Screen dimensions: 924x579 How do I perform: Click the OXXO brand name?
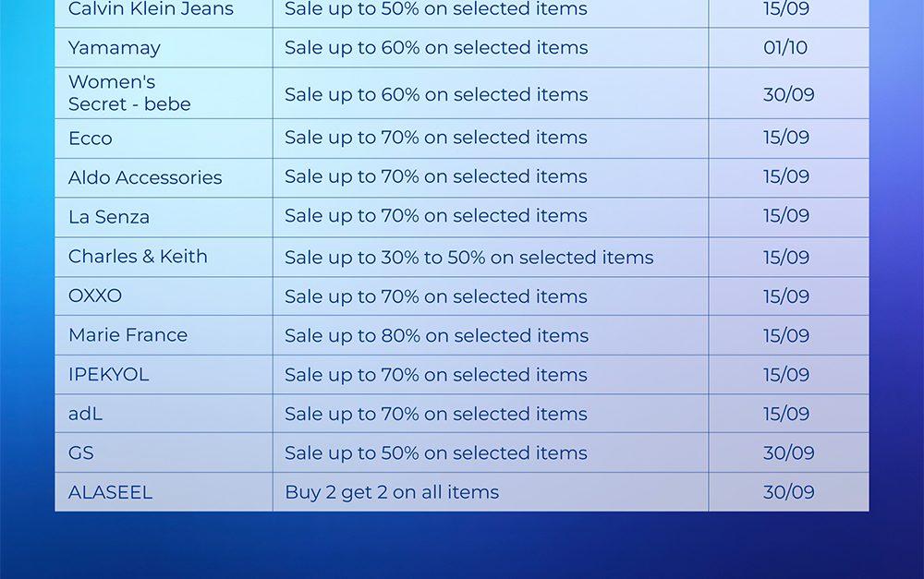pyautogui.click(x=95, y=296)
